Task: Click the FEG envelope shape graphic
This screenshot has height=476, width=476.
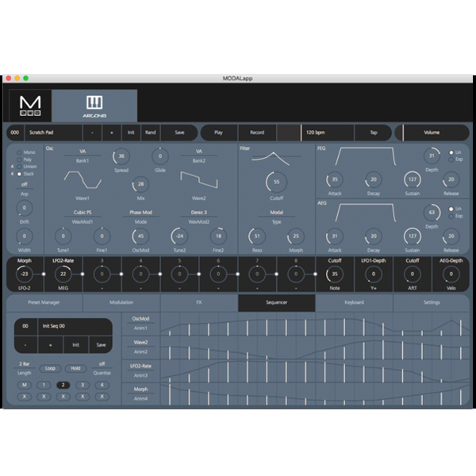Action: (367, 157)
